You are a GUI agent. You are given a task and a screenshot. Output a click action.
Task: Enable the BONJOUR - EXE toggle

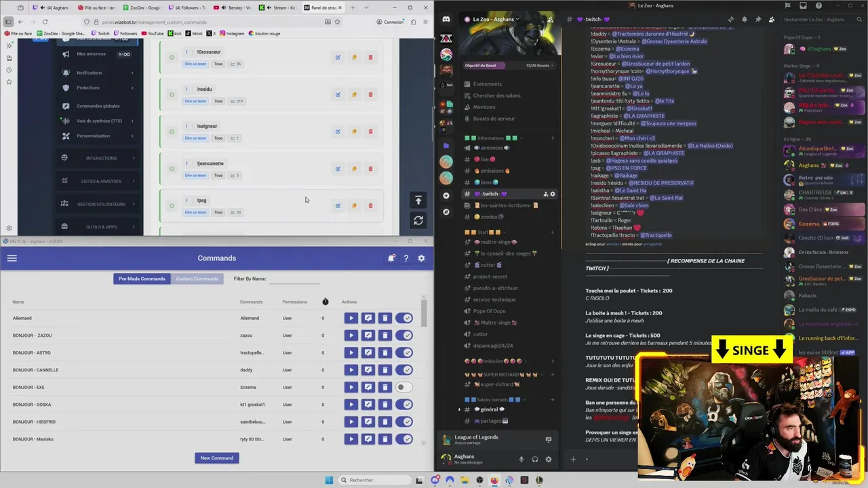(404, 387)
